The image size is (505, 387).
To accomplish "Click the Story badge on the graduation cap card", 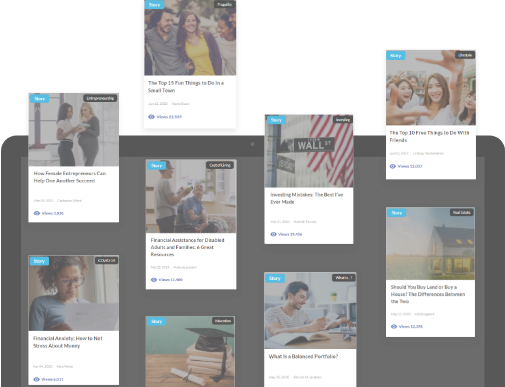I will (157, 321).
